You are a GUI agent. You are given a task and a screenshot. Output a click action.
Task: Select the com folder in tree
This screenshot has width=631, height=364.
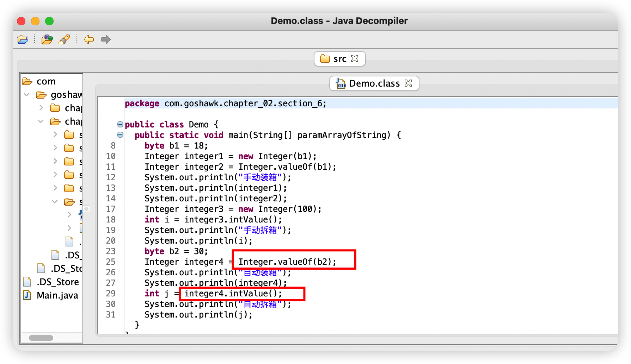point(46,81)
